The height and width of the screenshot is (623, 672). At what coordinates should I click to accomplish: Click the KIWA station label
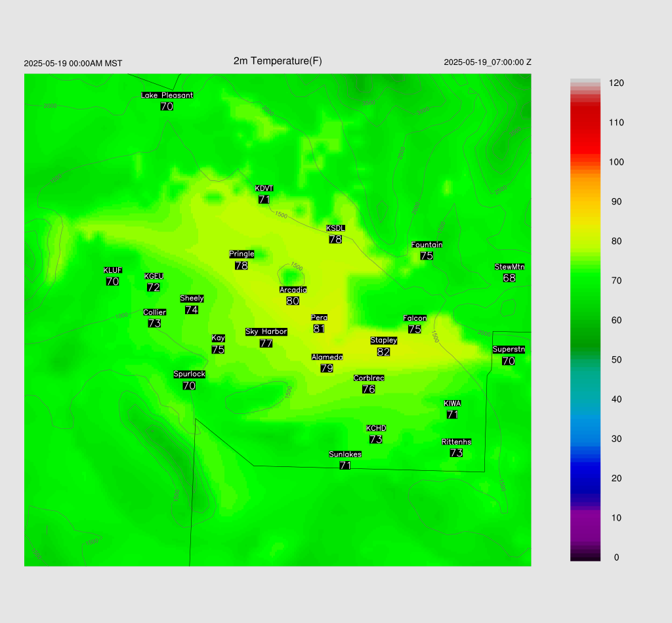coord(453,403)
